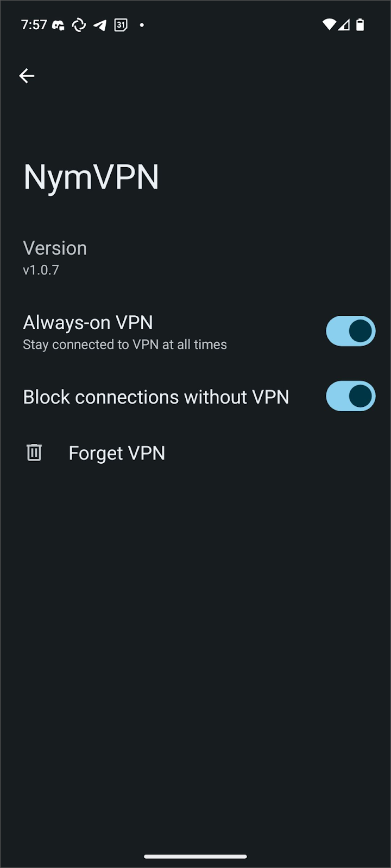391x868 pixels.
Task: Tap the trash can icon
Action: [34, 452]
